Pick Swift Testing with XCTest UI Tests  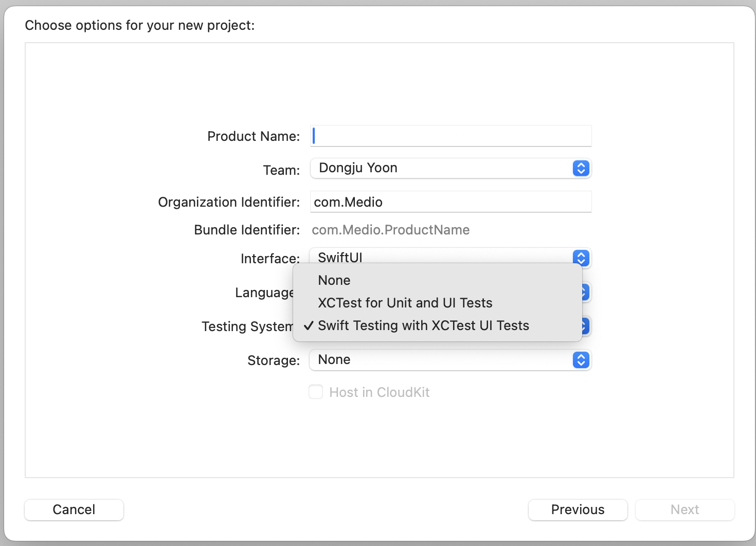tap(423, 325)
